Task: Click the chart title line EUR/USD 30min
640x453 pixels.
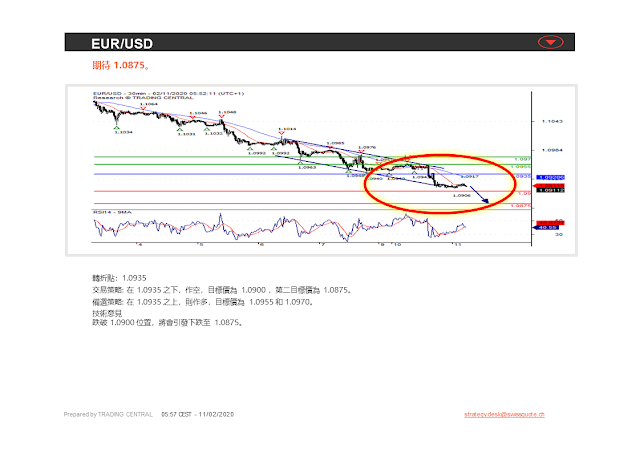Action: (168, 93)
